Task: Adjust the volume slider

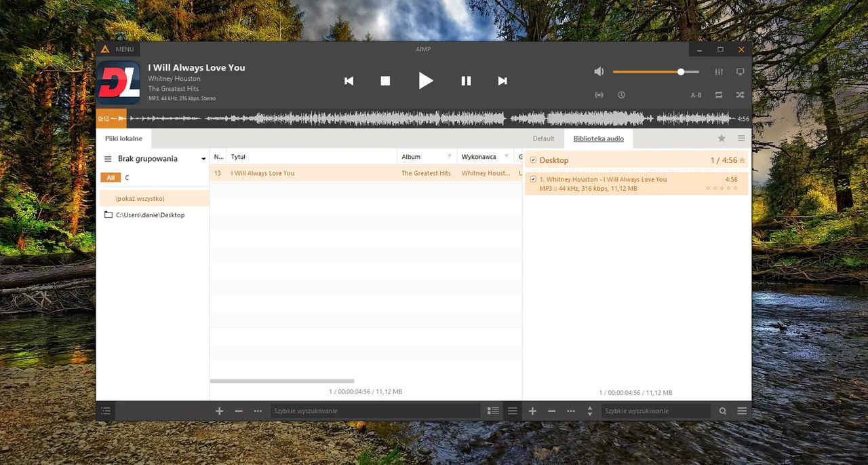Action: click(x=681, y=72)
